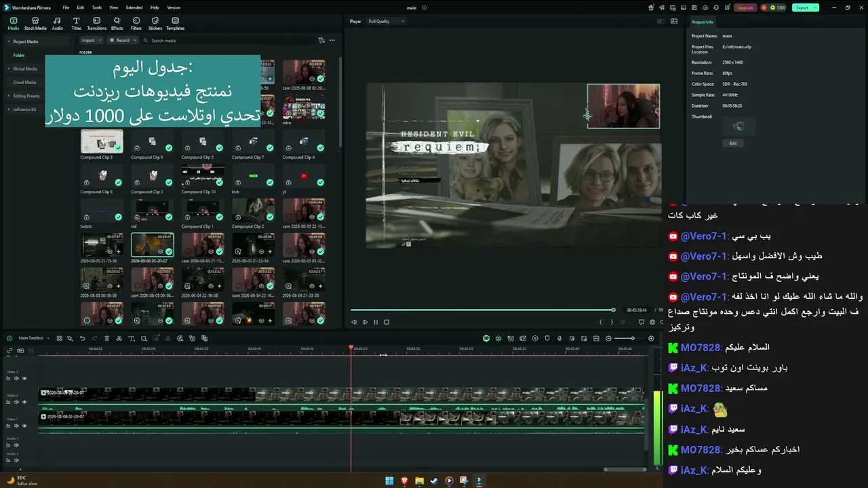Click the Export button
The height and width of the screenshot is (488, 868).
point(805,7)
